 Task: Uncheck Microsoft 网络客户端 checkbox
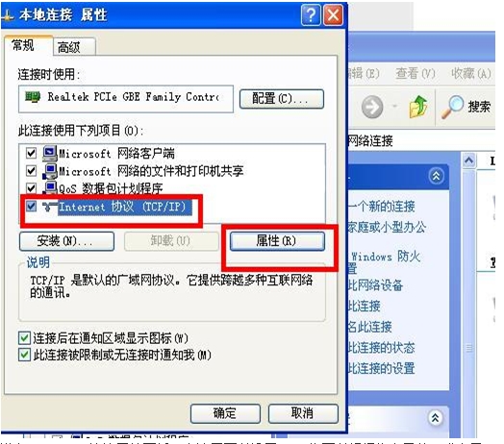31,153
